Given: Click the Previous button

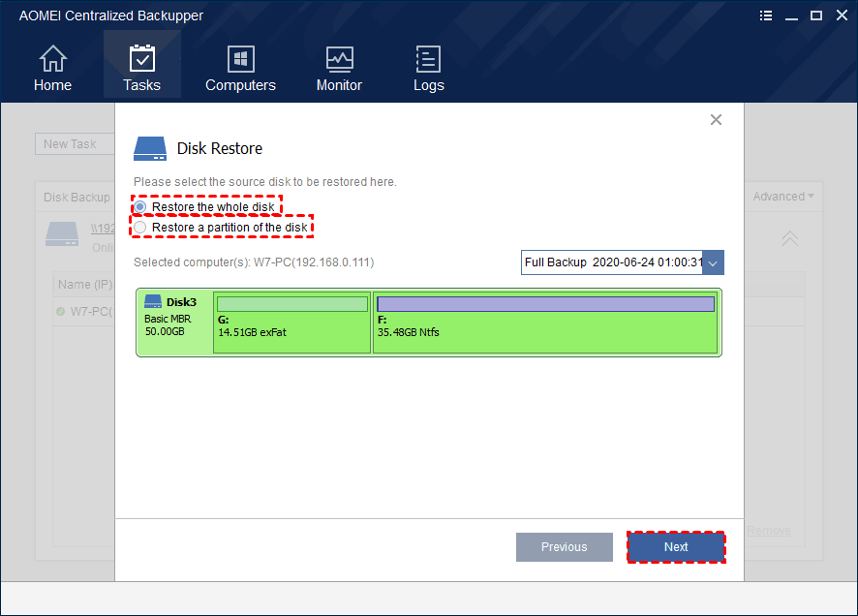Looking at the screenshot, I should pos(565,546).
